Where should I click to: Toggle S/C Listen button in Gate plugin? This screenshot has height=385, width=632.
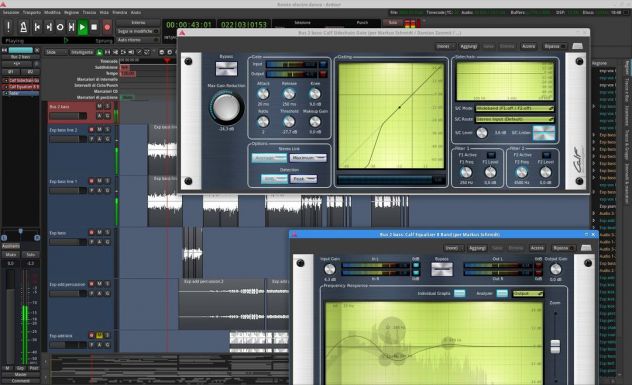pos(543,133)
